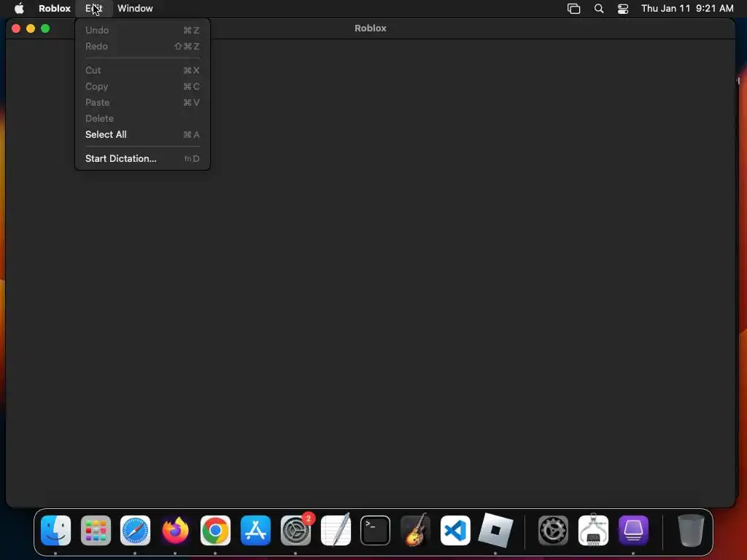Launch Google Chrome from the Dock
The width and height of the screenshot is (747, 560).
(x=215, y=530)
